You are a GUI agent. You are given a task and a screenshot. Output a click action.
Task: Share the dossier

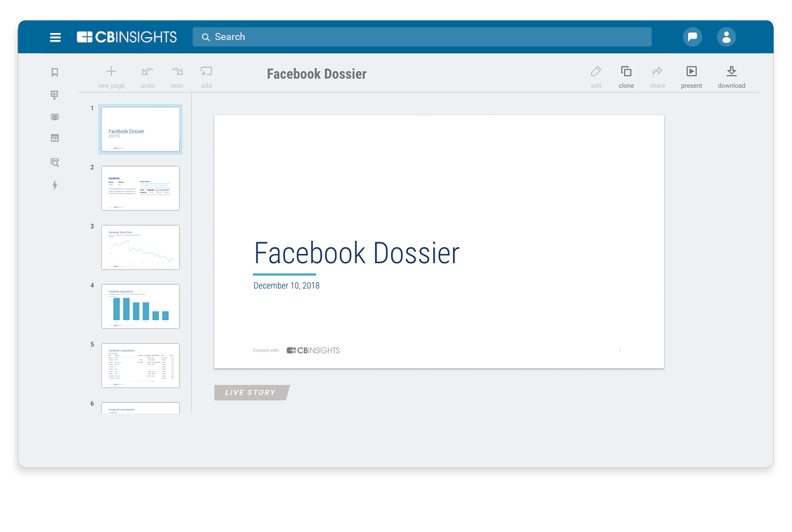[x=657, y=77]
